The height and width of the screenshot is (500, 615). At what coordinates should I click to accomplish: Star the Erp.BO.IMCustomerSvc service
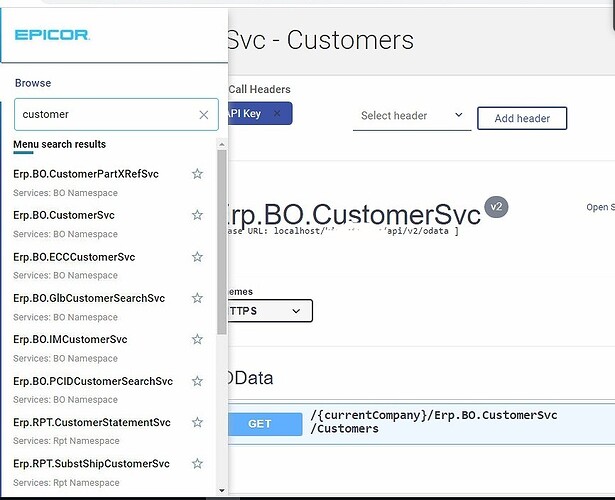point(197,339)
